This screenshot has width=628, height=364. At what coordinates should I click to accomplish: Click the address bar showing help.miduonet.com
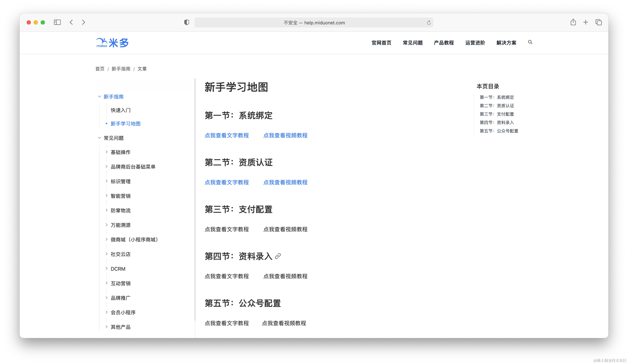pos(314,23)
